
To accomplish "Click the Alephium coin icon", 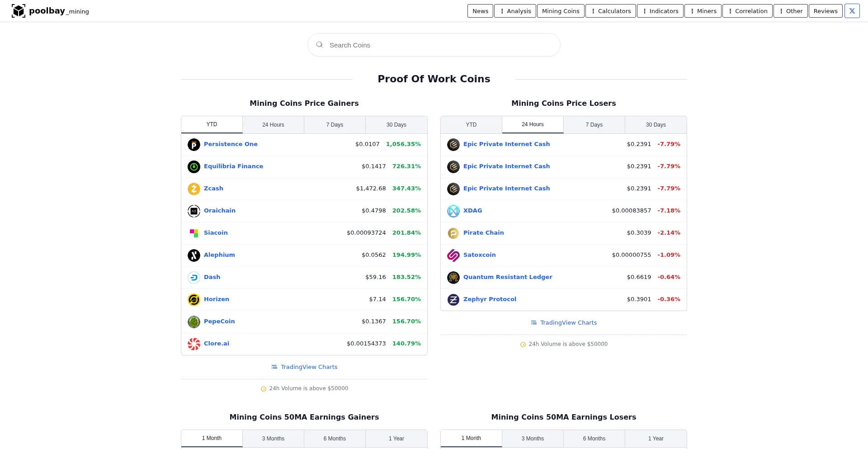I will coord(194,255).
